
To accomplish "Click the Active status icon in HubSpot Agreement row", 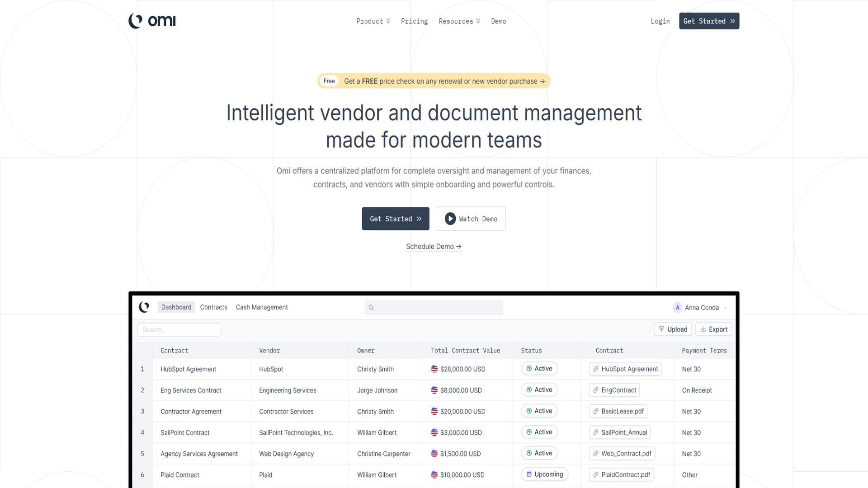I will point(529,369).
